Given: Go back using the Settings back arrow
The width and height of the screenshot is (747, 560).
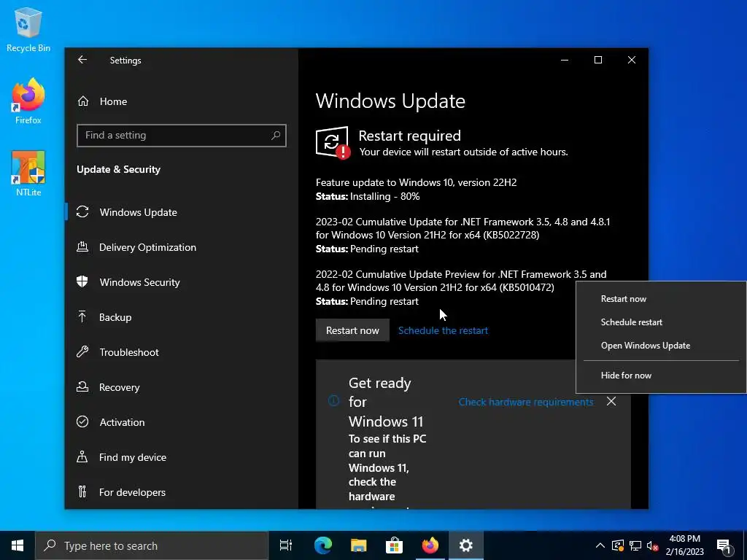Looking at the screenshot, I should [x=82, y=60].
